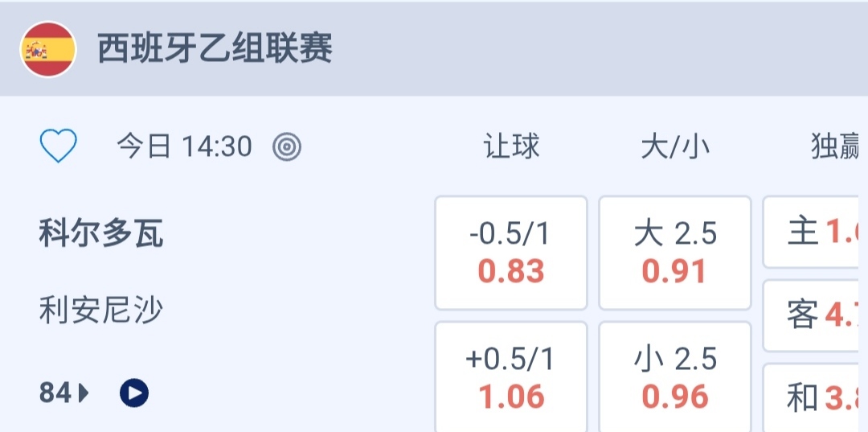The image size is (868, 432).
Task: Pick Under 2.5 (小) at 0.96
Action: pyautogui.click(x=675, y=377)
